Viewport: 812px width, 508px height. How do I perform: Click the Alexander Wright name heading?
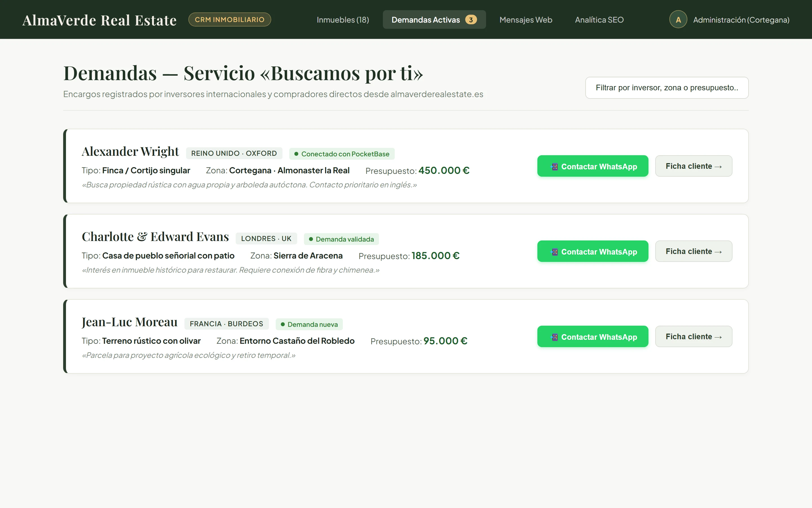(x=130, y=152)
